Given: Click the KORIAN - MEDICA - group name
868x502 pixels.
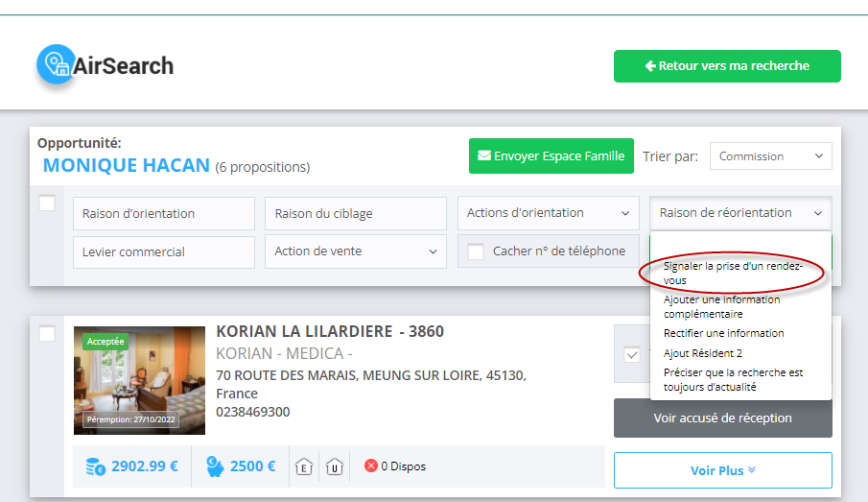Looking at the screenshot, I should [284, 353].
